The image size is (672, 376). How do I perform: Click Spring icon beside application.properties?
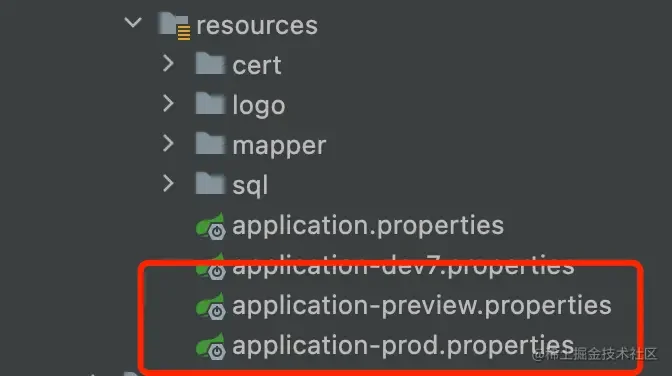coord(210,226)
